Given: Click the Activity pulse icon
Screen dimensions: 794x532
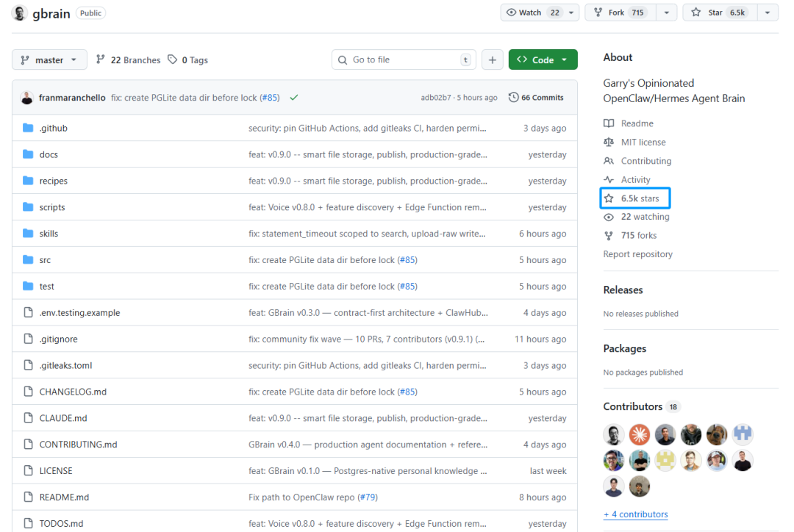Looking at the screenshot, I should 609,180.
